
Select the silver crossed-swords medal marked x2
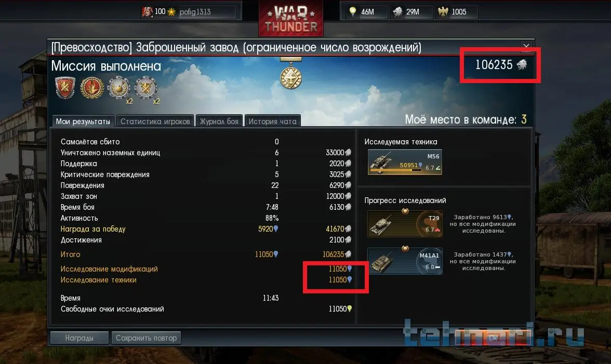pyautogui.click(x=147, y=89)
